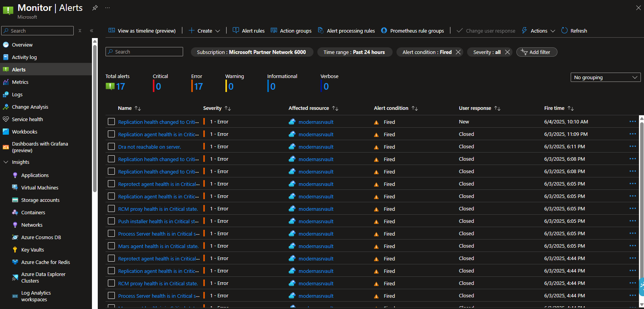
Task: Sort alerts by Fire time
Action: [559, 108]
